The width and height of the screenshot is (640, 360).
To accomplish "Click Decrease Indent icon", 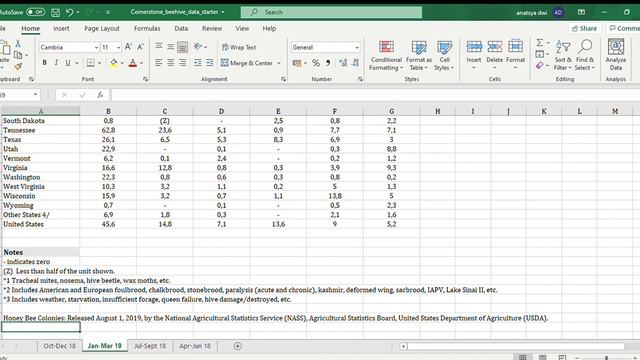I will click(198, 63).
